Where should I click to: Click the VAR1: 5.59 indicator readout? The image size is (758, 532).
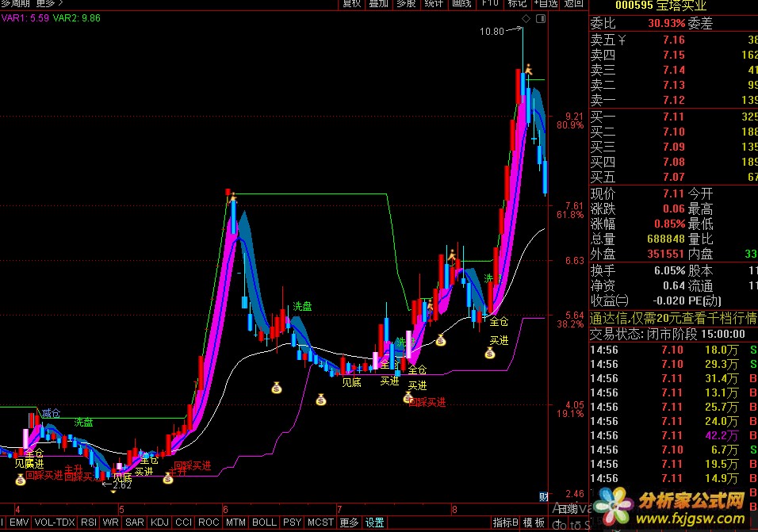[x=25, y=18]
